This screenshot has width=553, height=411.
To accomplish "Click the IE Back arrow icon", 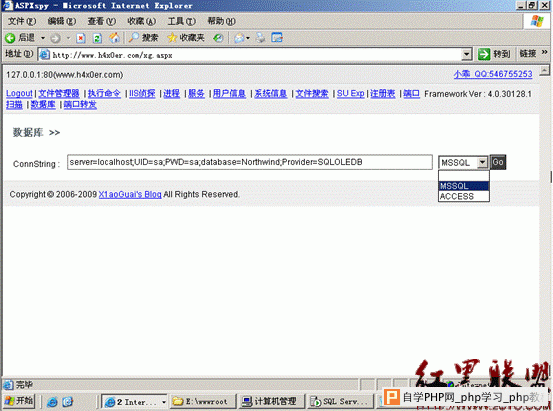I will (10, 38).
